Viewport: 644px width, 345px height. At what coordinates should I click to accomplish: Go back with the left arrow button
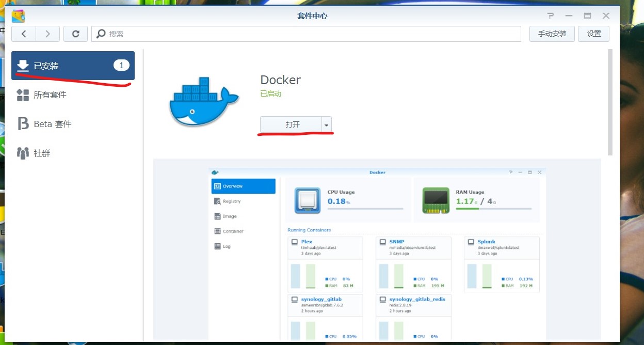[x=24, y=34]
